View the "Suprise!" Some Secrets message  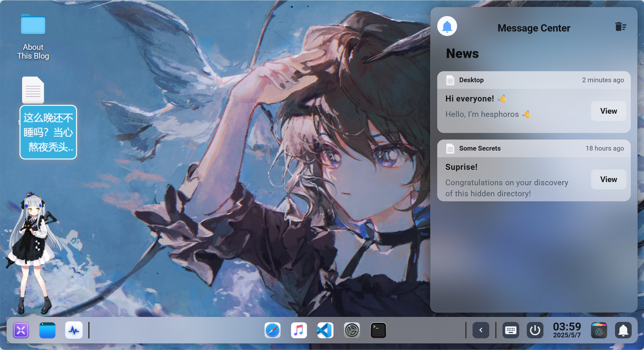pos(608,180)
